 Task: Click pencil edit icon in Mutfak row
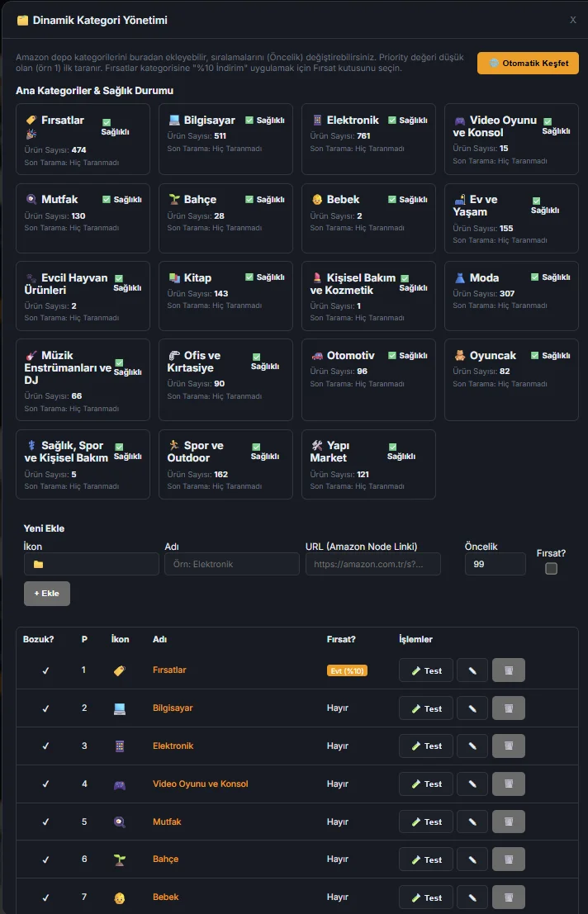pyautogui.click(x=472, y=822)
